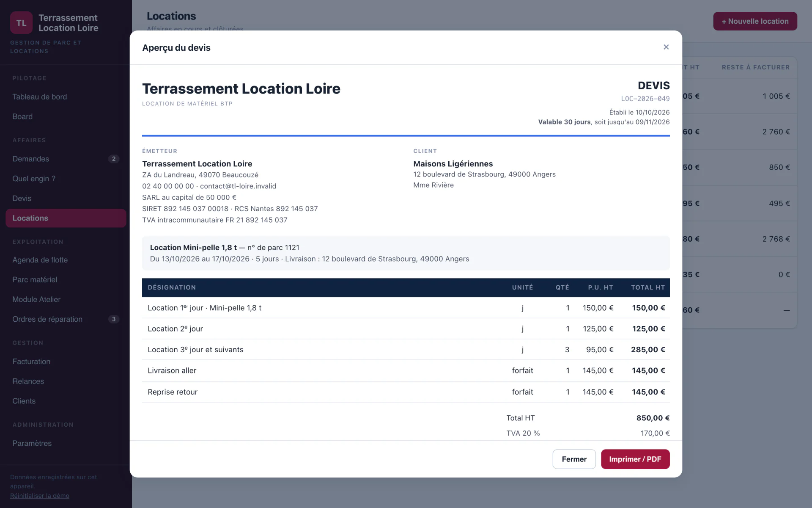Open Facturation page
812x508 pixels.
tap(66, 362)
